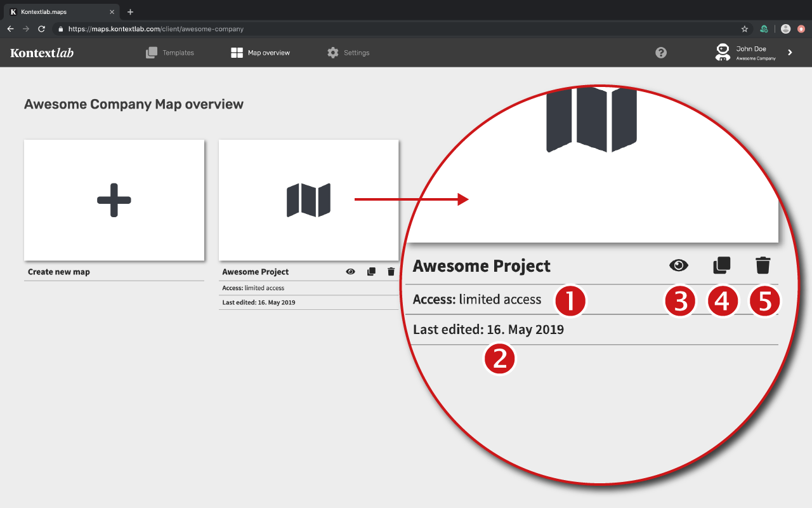Image resolution: width=812 pixels, height=508 pixels.
Task: Delete Awesome Project using the small card's trash icon
Action: click(x=391, y=272)
